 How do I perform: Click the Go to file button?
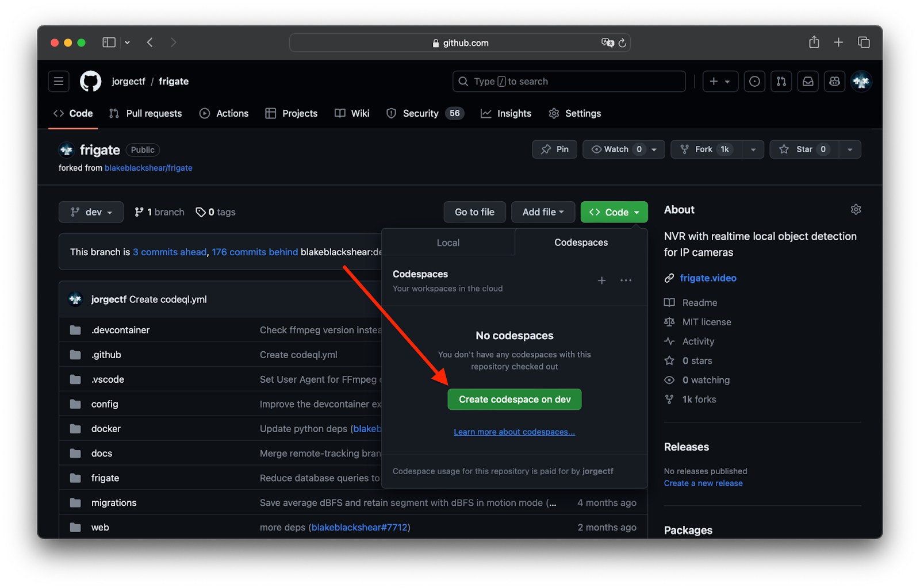coord(474,212)
